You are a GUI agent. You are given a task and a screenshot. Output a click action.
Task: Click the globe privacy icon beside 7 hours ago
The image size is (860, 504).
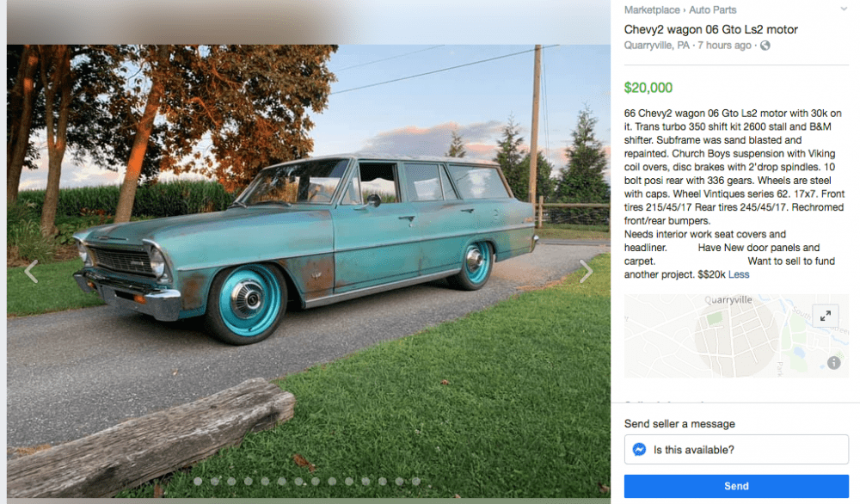coord(765,46)
